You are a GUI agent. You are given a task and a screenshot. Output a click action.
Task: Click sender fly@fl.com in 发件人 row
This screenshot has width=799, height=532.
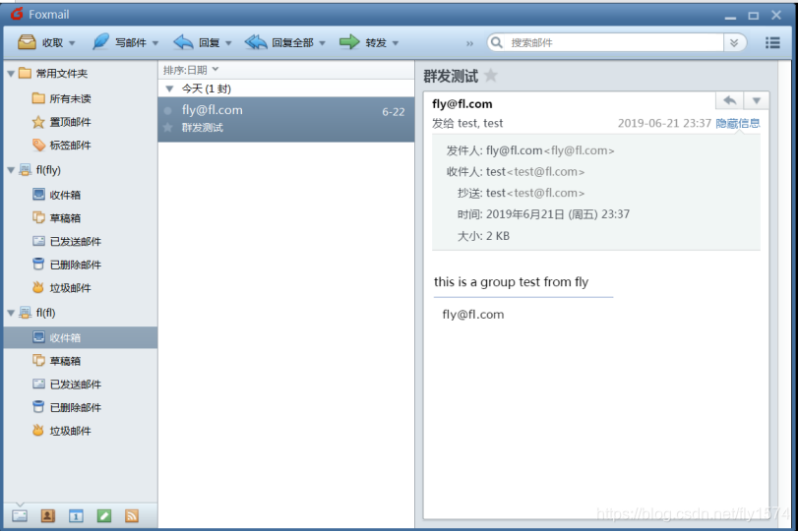550,150
